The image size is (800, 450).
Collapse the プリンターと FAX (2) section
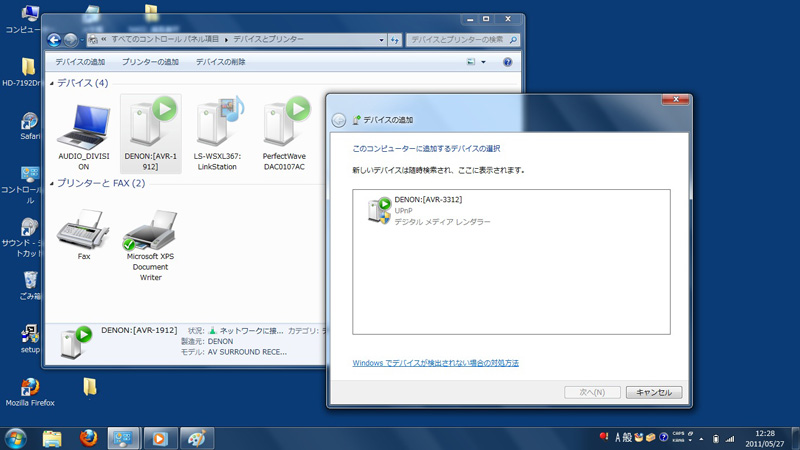coord(51,184)
